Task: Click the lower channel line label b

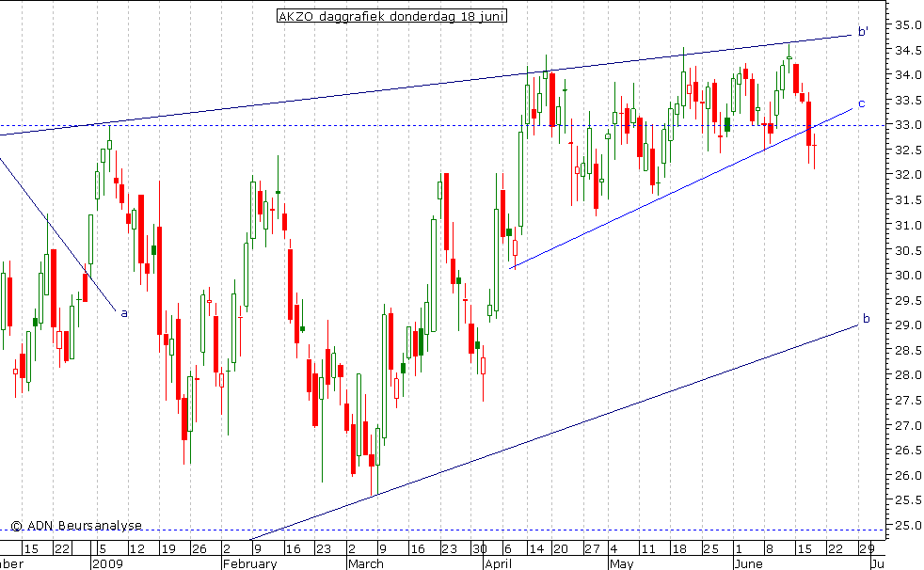Action: (867, 319)
